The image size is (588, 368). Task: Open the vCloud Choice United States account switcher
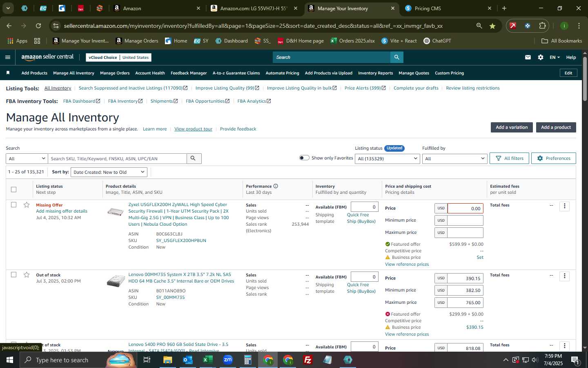pos(119,57)
